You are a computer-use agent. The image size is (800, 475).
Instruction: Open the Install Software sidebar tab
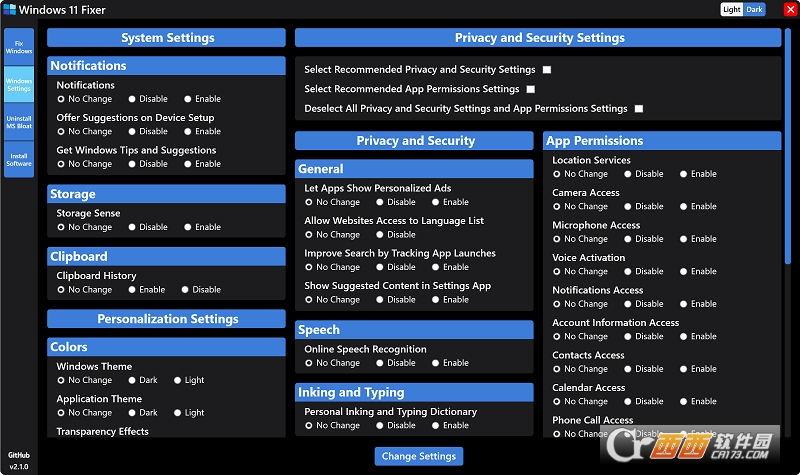(18, 159)
